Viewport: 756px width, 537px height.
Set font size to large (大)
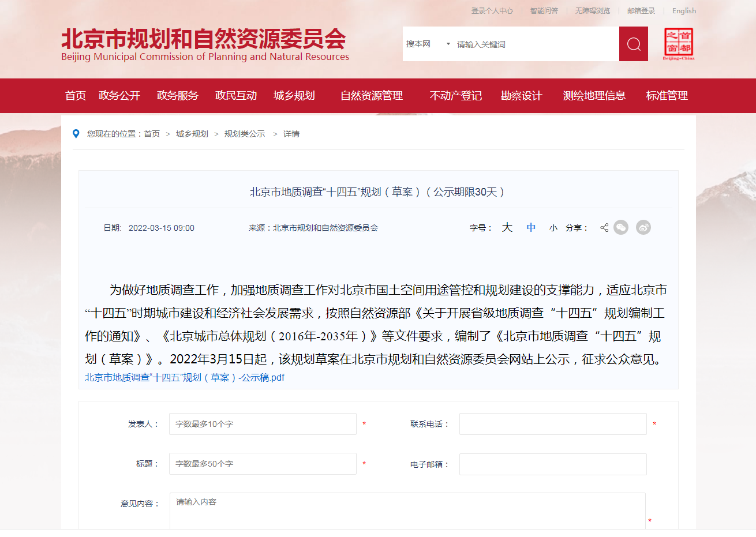click(x=507, y=227)
